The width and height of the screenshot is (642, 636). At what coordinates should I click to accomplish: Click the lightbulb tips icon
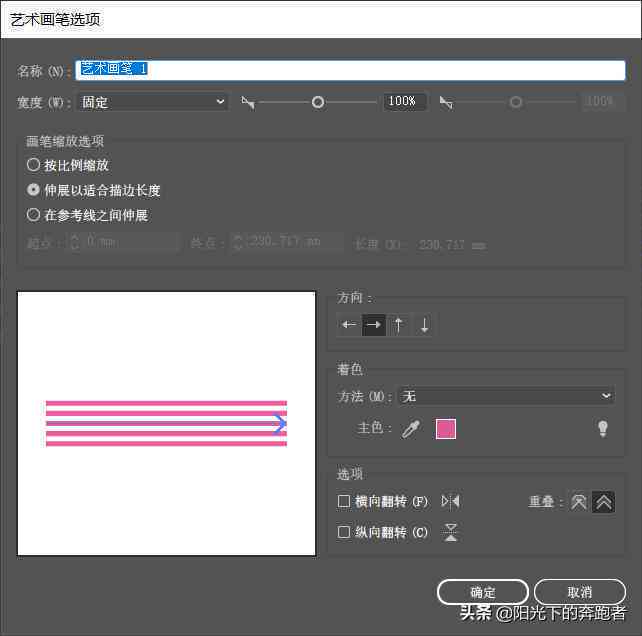point(602,429)
